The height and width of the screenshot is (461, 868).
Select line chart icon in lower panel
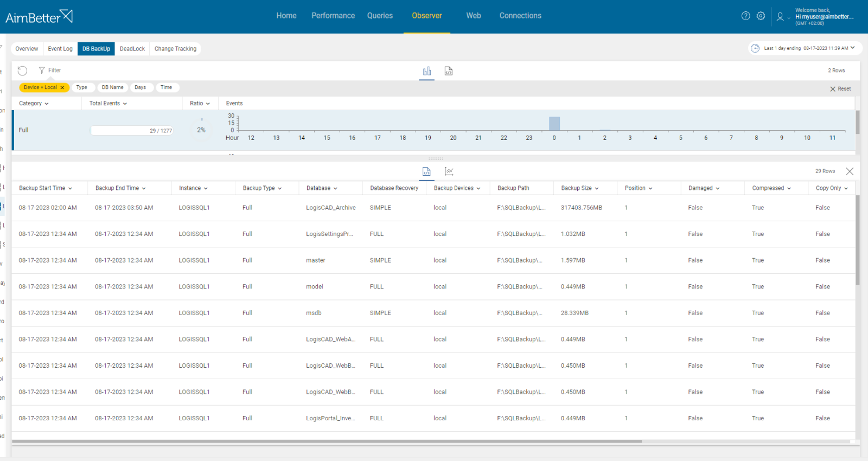[449, 171]
